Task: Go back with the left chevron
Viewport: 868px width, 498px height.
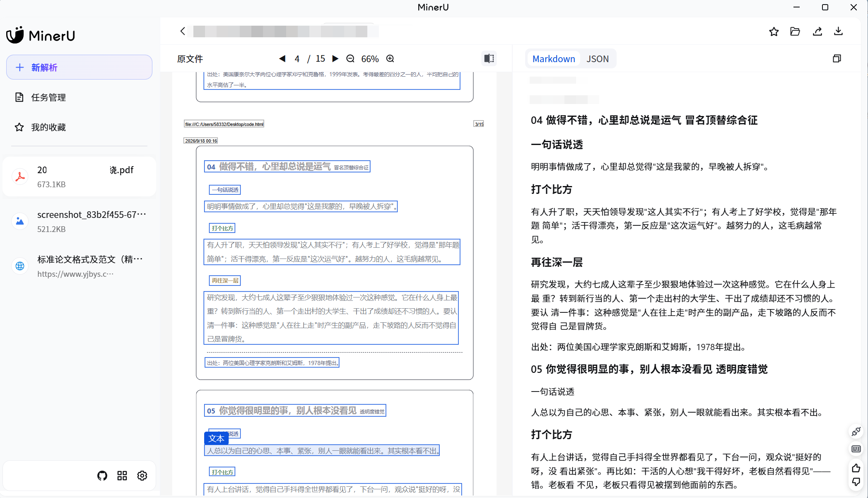Action: [x=183, y=31]
